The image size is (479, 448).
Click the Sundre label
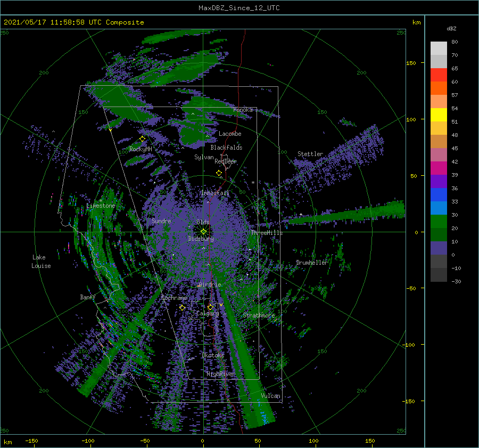[x=162, y=221]
